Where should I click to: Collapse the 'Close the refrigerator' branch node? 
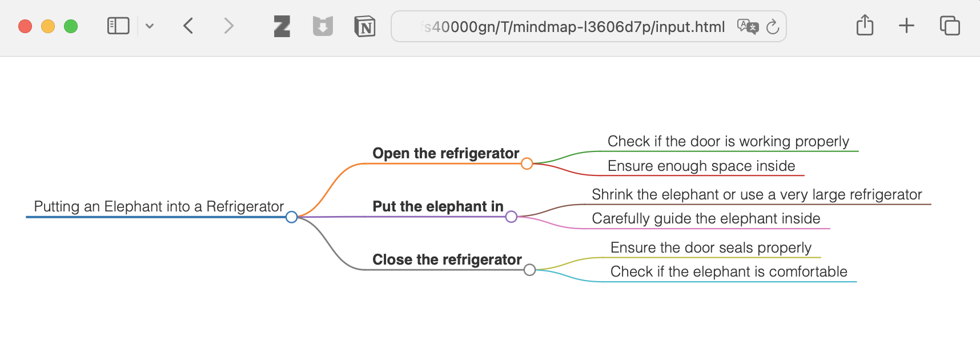529,270
